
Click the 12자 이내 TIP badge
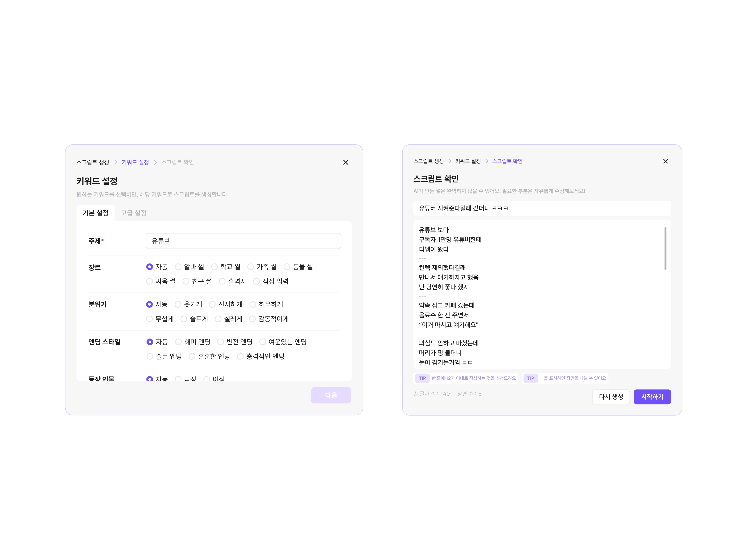(422, 378)
